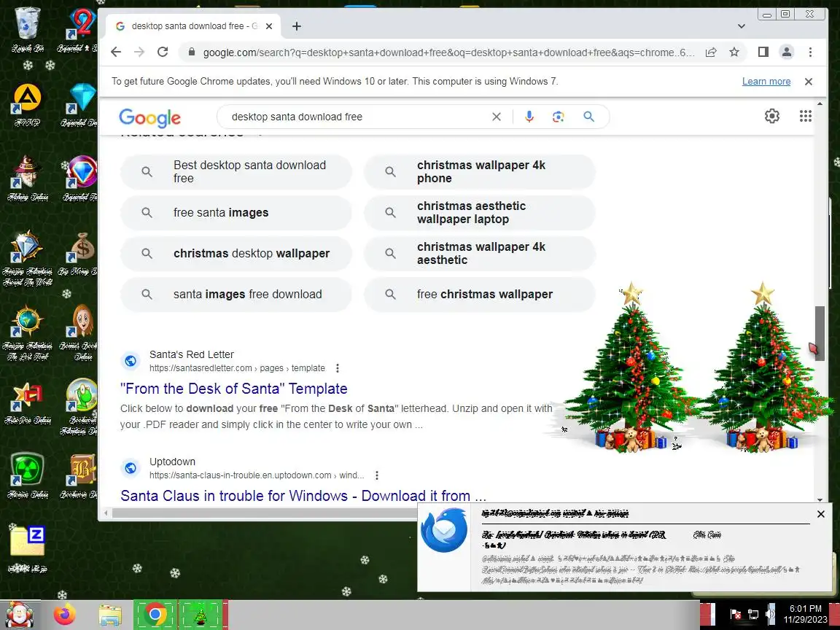Open the taskbar clock showing 6:01 PM
This screenshot has height=630, width=840.
click(x=805, y=615)
